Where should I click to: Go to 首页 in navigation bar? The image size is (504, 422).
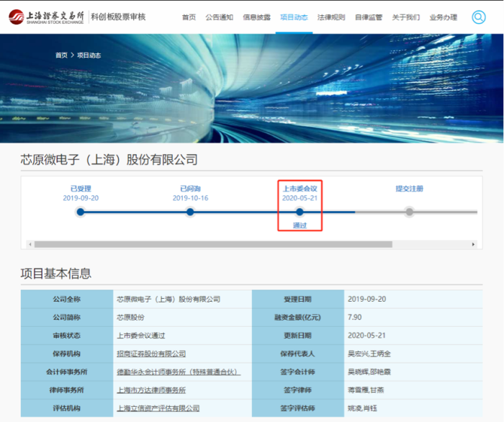click(189, 17)
